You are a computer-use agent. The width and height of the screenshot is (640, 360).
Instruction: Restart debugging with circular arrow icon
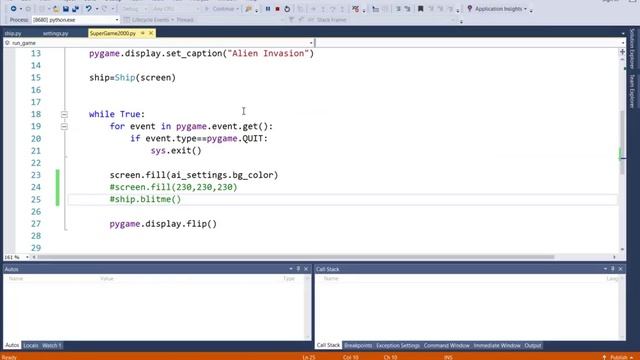[287, 9]
